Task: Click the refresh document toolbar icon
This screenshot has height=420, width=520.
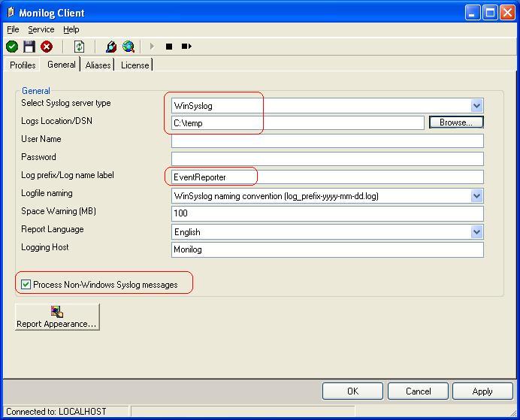Action: pos(79,47)
